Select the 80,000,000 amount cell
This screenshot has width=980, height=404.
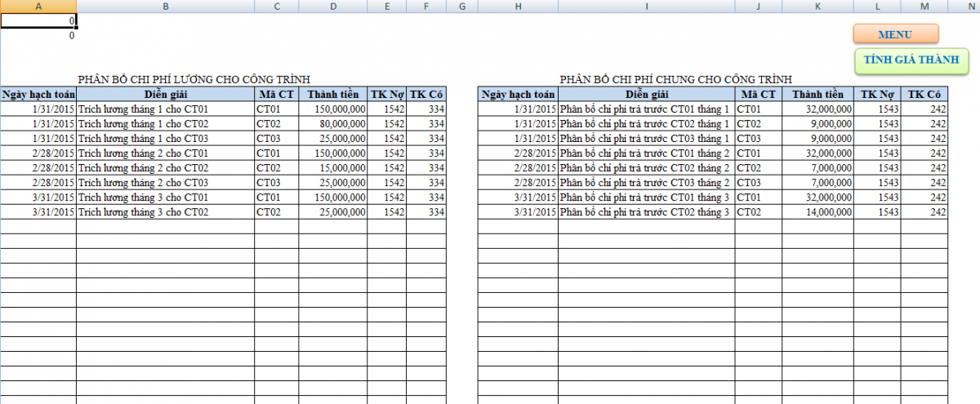point(332,124)
